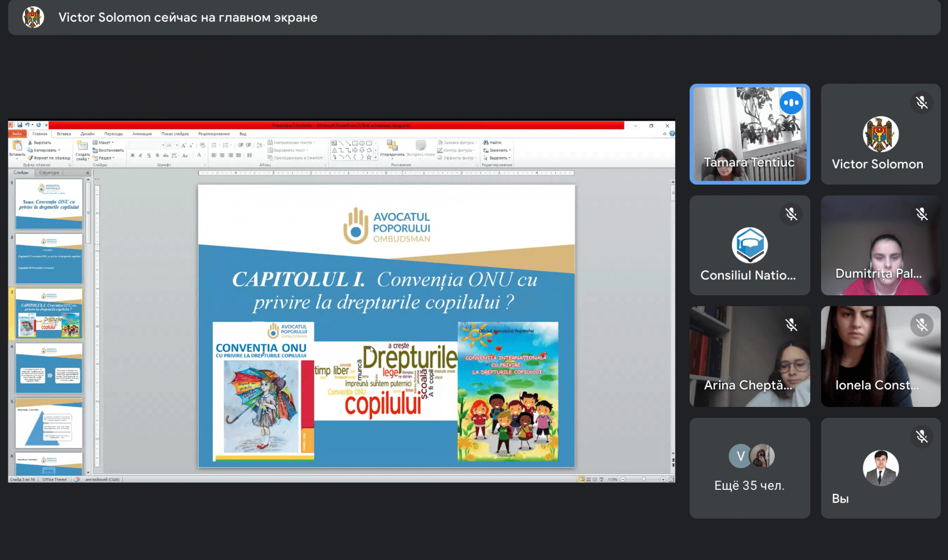
Task: Click the font color A swatch button
Action: (x=200, y=156)
